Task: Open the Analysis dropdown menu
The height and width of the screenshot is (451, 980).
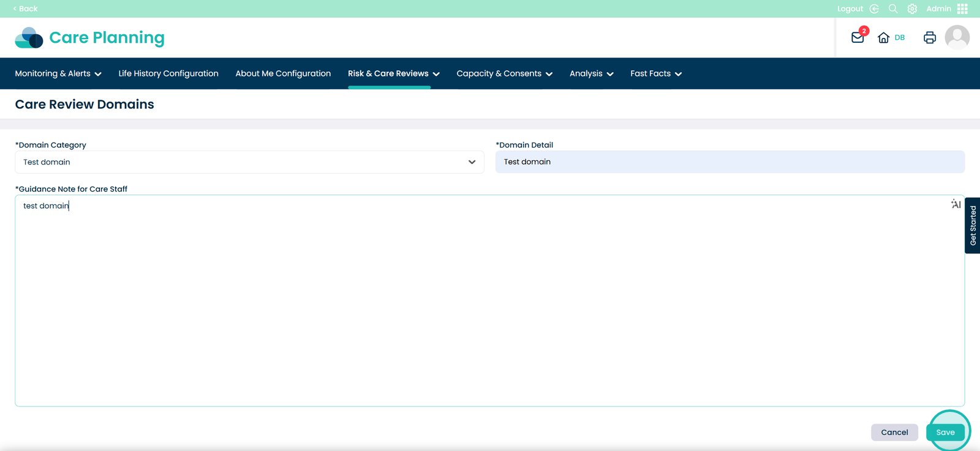Action: [x=591, y=73]
